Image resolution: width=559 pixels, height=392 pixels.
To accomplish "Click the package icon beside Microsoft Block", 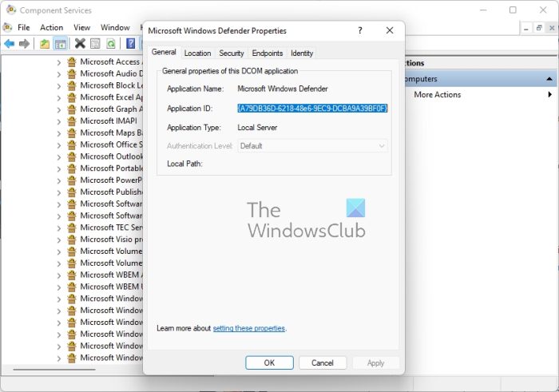I will pos(72,85).
